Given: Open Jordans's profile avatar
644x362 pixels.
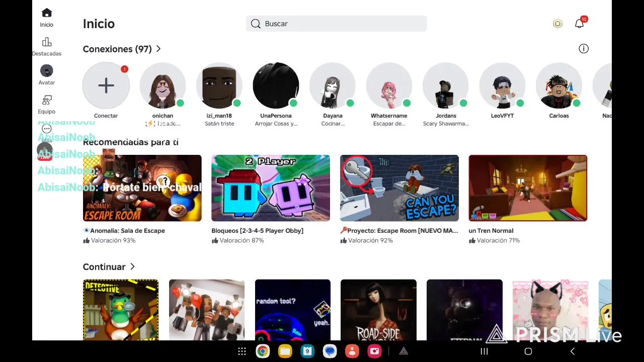Looking at the screenshot, I should pos(446,85).
